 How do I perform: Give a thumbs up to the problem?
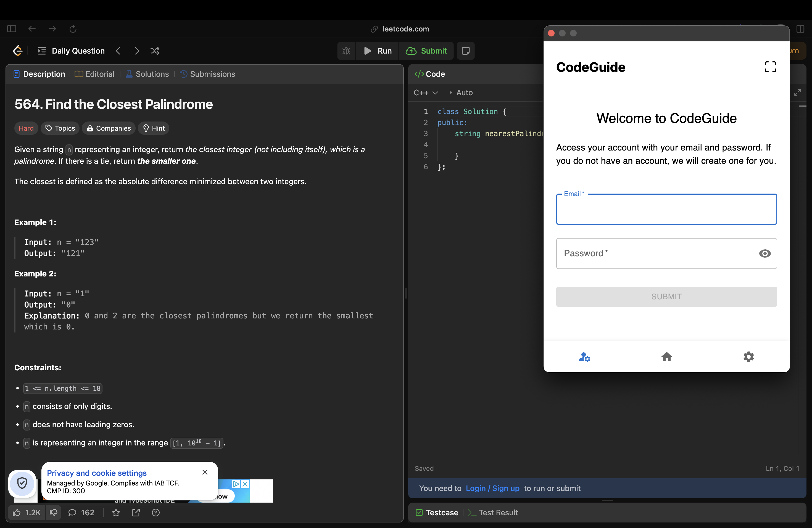[16, 513]
